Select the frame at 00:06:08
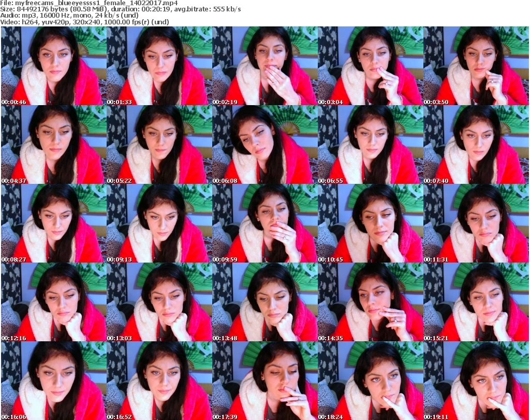 [264, 144]
